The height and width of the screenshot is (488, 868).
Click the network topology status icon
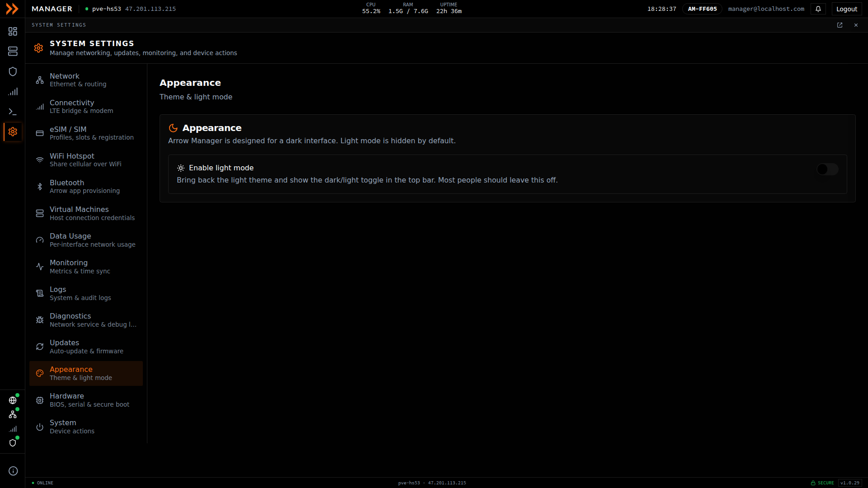(x=13, y=414)
